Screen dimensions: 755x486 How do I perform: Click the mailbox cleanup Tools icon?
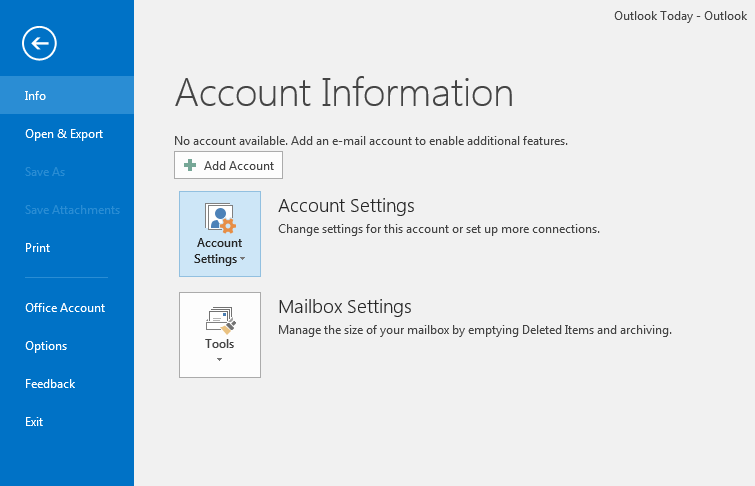tap(219, 320)
